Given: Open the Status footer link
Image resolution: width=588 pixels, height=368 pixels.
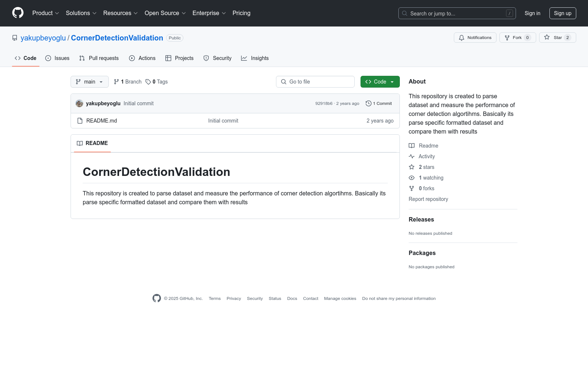Looking at the screenshot, I should click(275, 298).
